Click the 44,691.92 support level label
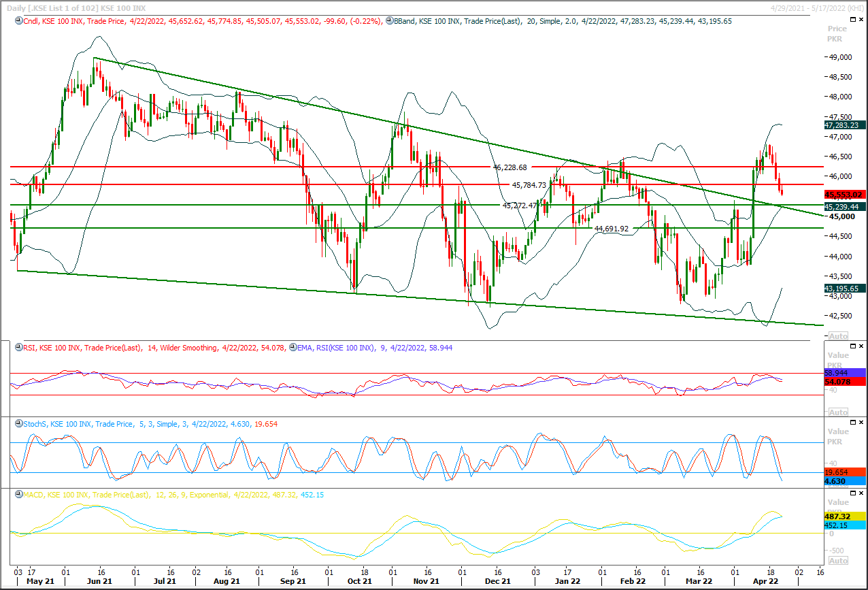Viewport: 868px width, 590px height. [611, 229]
